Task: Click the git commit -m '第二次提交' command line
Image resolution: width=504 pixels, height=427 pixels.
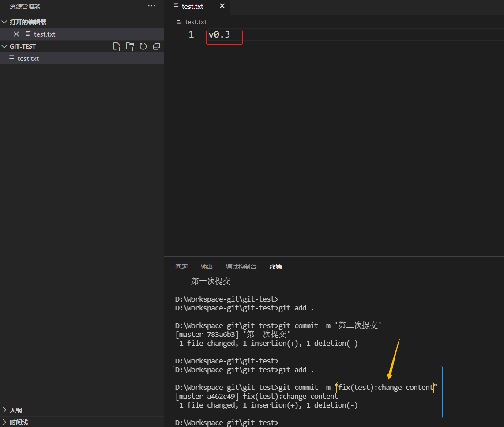Action: [278, 326]
